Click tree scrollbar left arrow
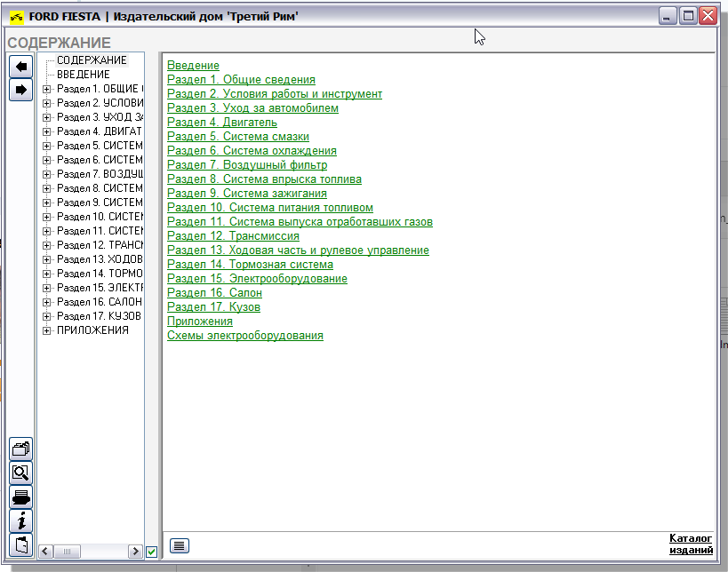Screen dimensions: 728x572 pyautogui.click(x=45, y=551)
